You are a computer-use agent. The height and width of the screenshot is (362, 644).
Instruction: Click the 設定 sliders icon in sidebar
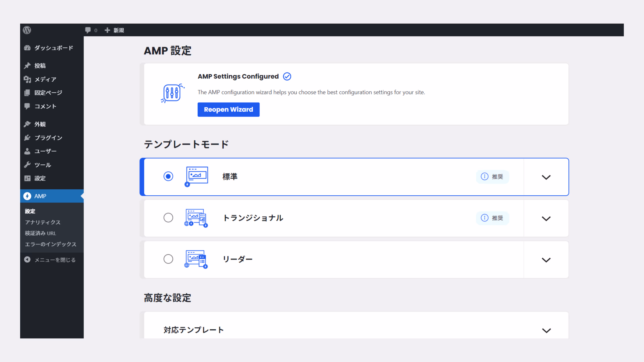point(27,178)
